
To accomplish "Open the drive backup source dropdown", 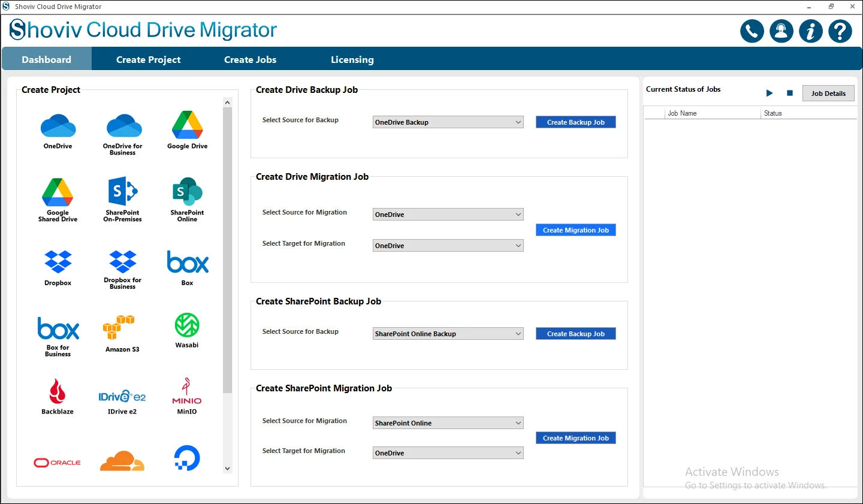I will click(x=448, y=122).
